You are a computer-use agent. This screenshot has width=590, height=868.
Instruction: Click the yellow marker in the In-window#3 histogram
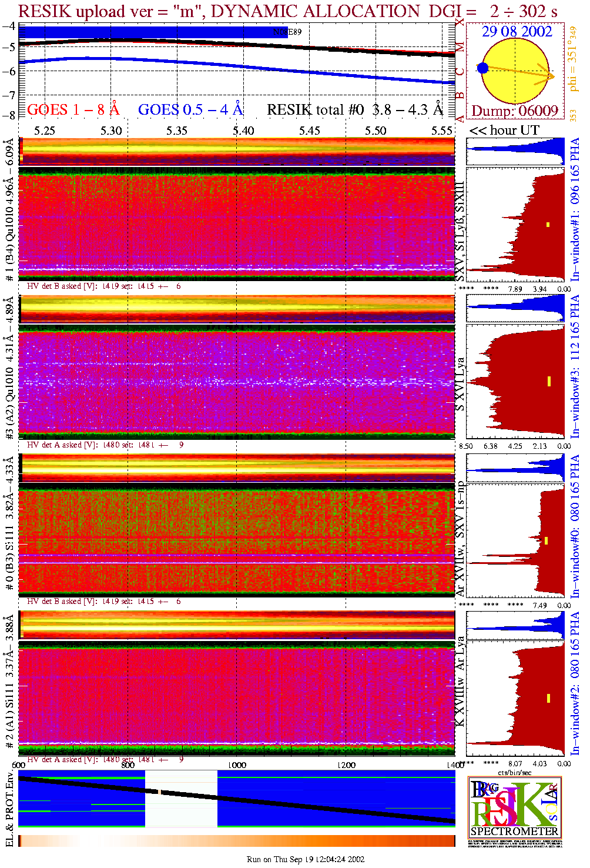(x=549, y=381)
